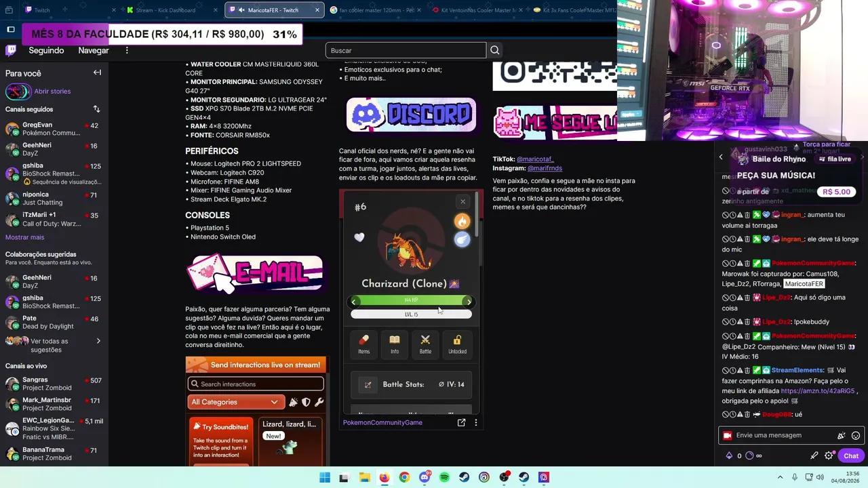Switch to Stream - Kick Dashboard tab

pos(173,10)
